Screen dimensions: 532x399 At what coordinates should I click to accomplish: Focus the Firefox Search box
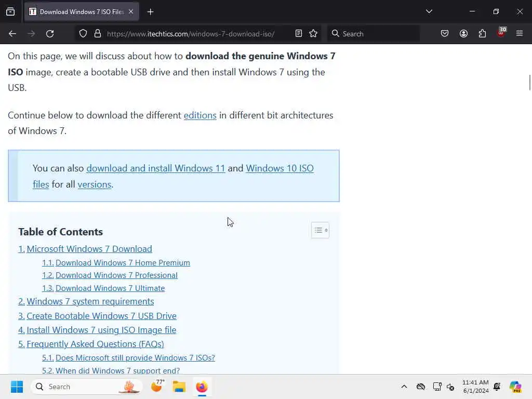tap(373, 34)
